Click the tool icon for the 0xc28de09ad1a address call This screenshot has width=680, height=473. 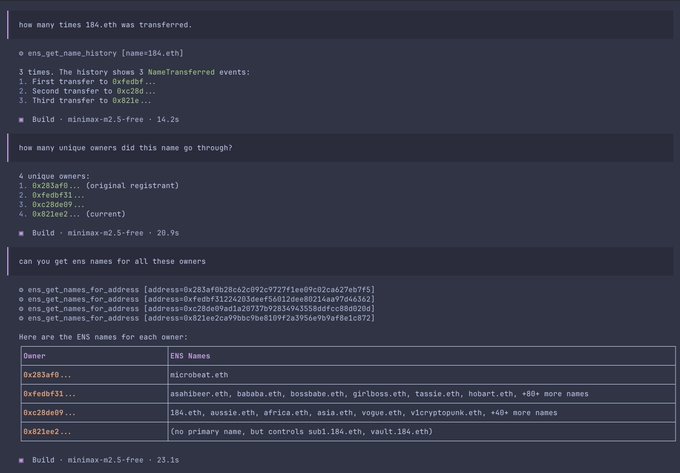click(x=22, y=308)
